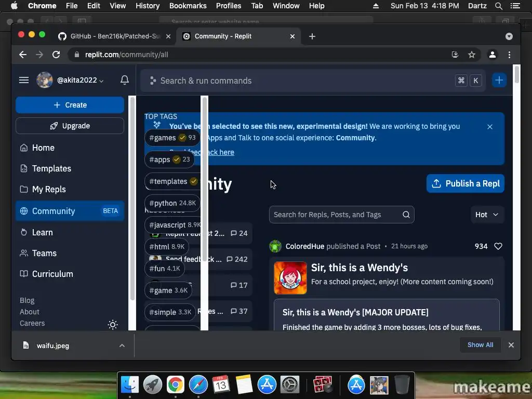Open Learn in the sidebar
Screen dimensions: 532x399
(x=70, y=232)
